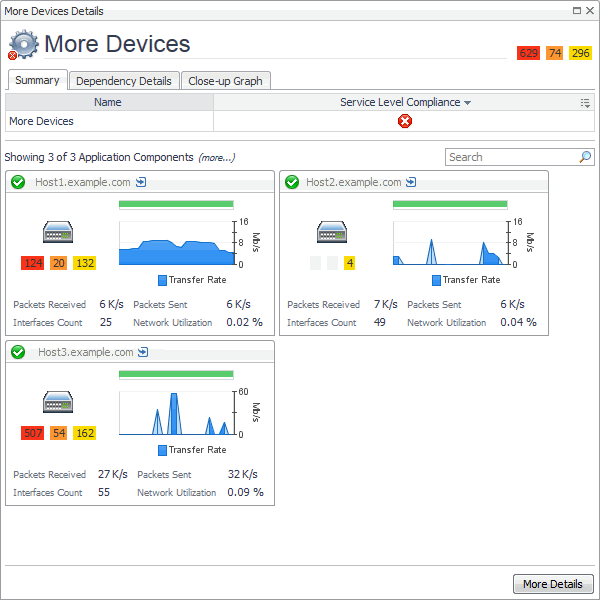Screen dimensions: 600x600
Task: Open the Close-up Graph tab
Action: coord(227,81)
